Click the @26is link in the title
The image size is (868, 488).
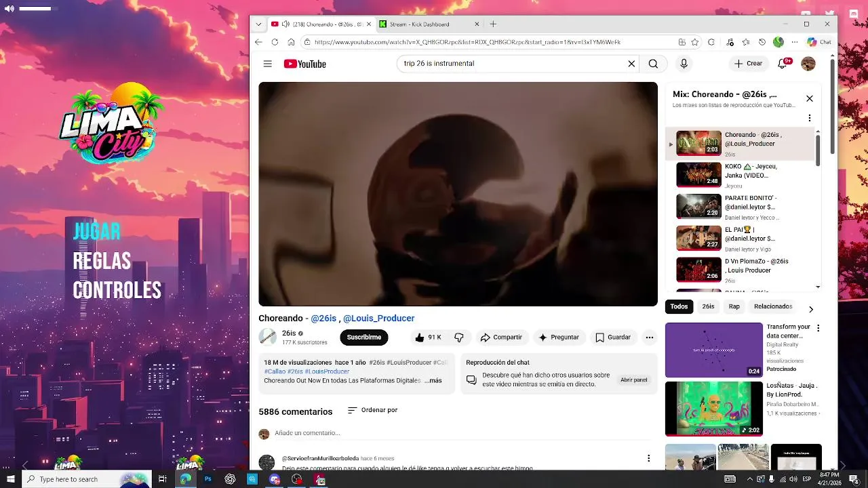coord(323,318)
